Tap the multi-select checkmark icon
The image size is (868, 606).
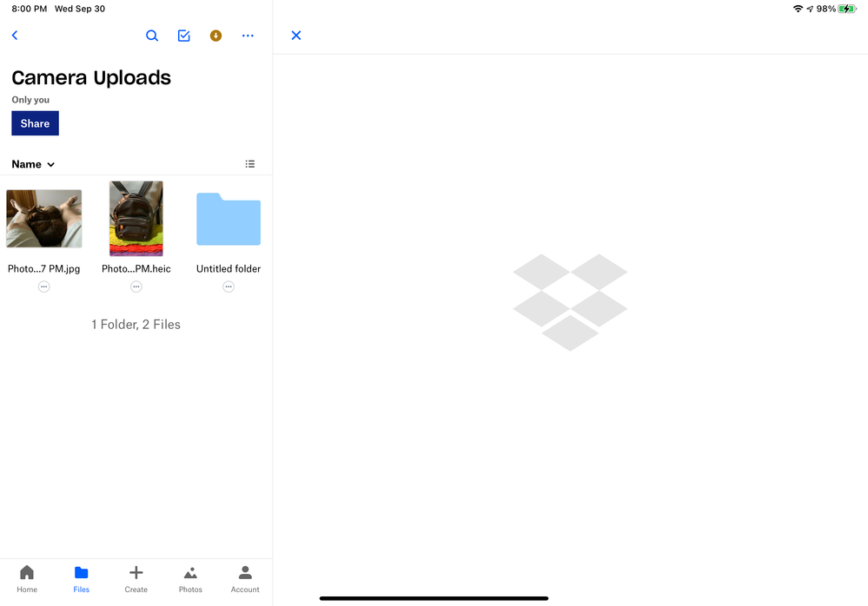tap(184, 36)
